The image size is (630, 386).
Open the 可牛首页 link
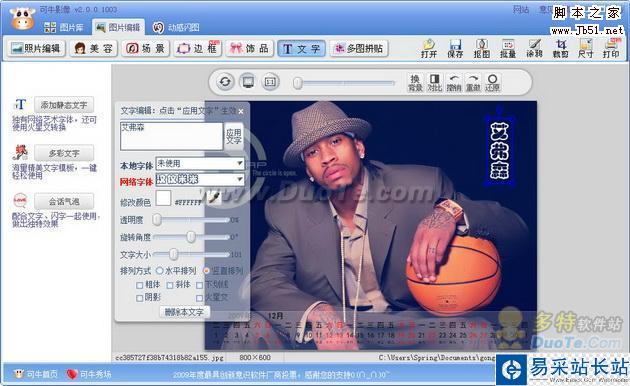35,374
